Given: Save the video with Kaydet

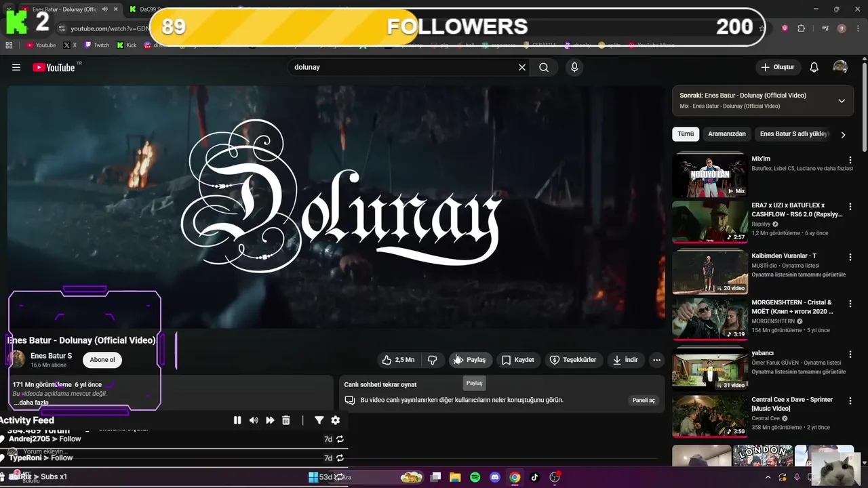Looking at the screenshot, I should pyautogui.click(x=517, y=360).
